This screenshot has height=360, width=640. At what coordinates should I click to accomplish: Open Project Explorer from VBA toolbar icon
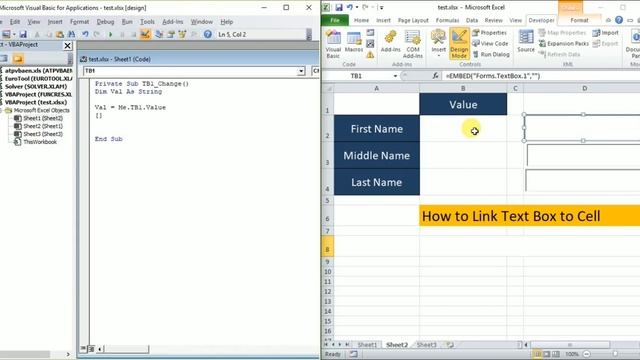(159, 35)
